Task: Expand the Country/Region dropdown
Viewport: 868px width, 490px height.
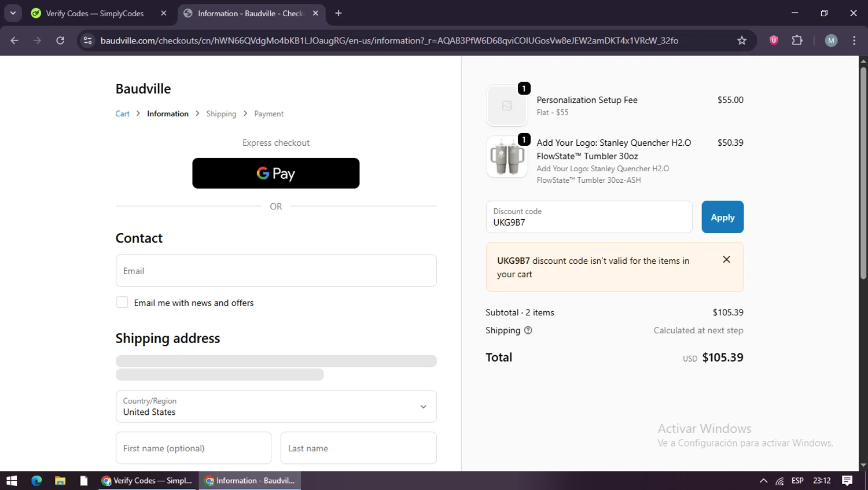Action: (276, 407)
